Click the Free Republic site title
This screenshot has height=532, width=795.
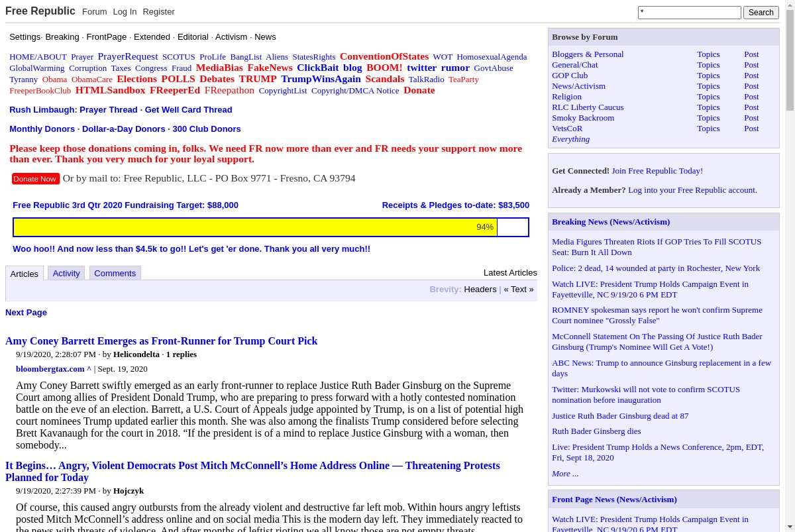40,11
